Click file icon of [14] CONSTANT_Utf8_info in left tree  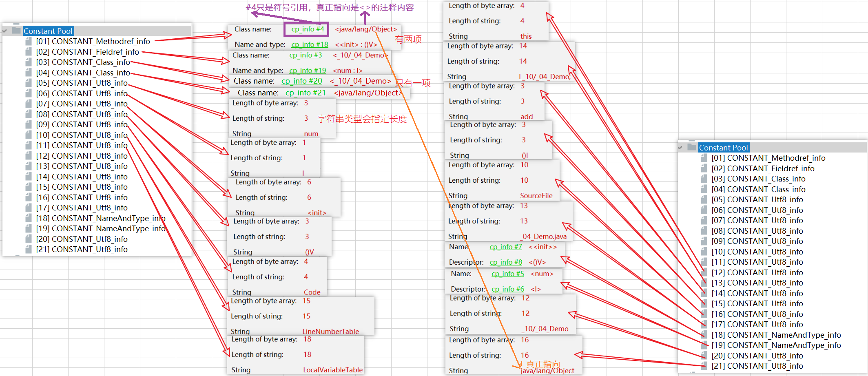pos(29,177)
